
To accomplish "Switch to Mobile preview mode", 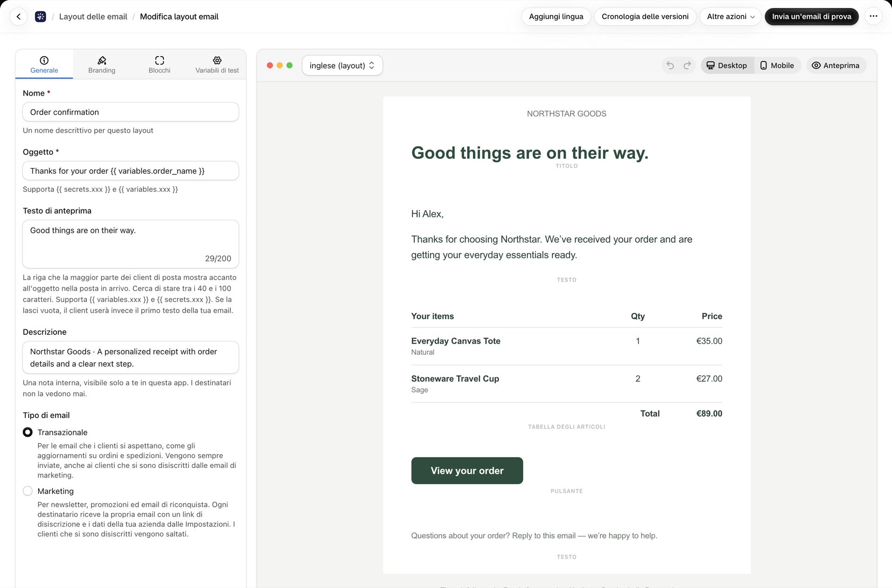I will click(x=777, y=65).
